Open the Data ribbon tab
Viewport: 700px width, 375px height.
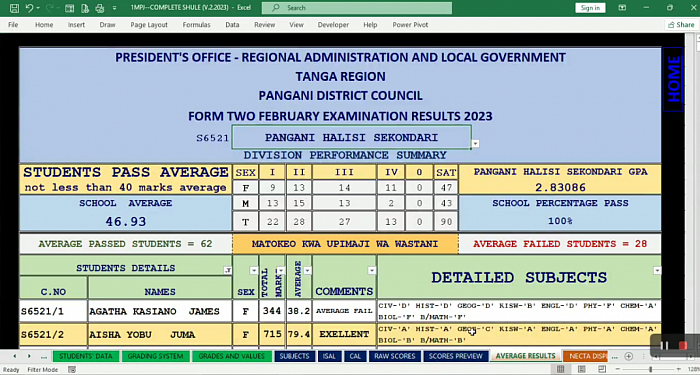[x=232, y=25]
